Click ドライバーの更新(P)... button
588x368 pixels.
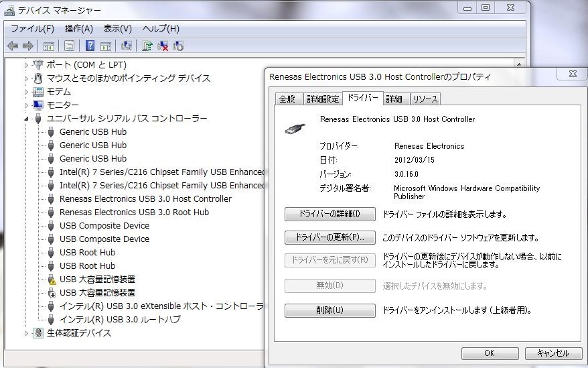click(330, 237)
